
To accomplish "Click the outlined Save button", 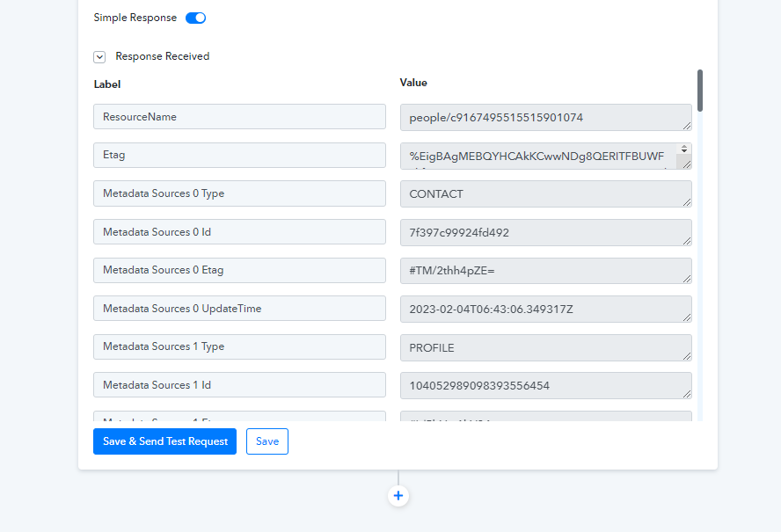I will point(267,441).
